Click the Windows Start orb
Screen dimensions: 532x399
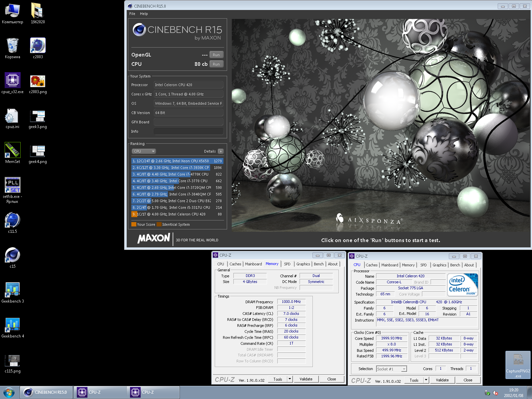click(9, 392)
